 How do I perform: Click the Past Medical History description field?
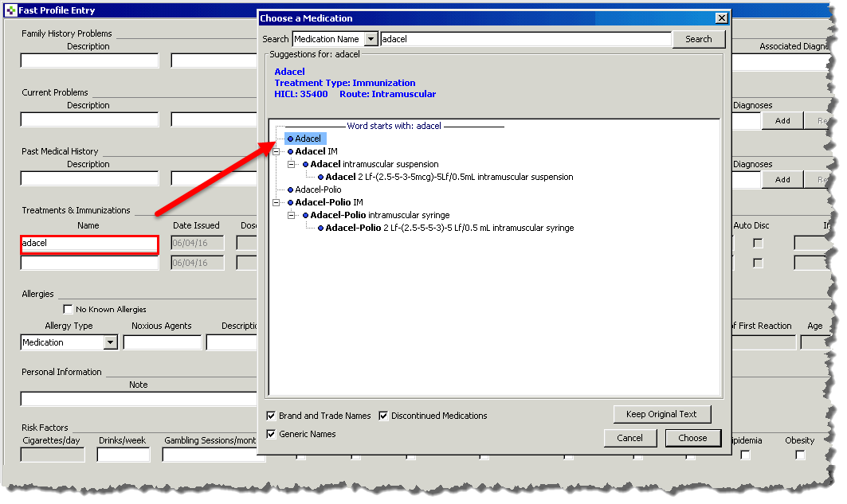(x=90, y=178)
